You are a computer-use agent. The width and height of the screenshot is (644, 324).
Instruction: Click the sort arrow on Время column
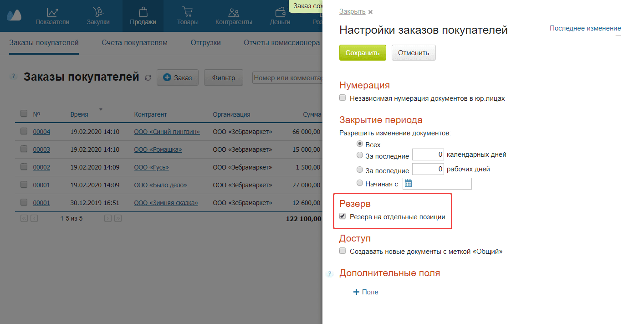[100, 109]
